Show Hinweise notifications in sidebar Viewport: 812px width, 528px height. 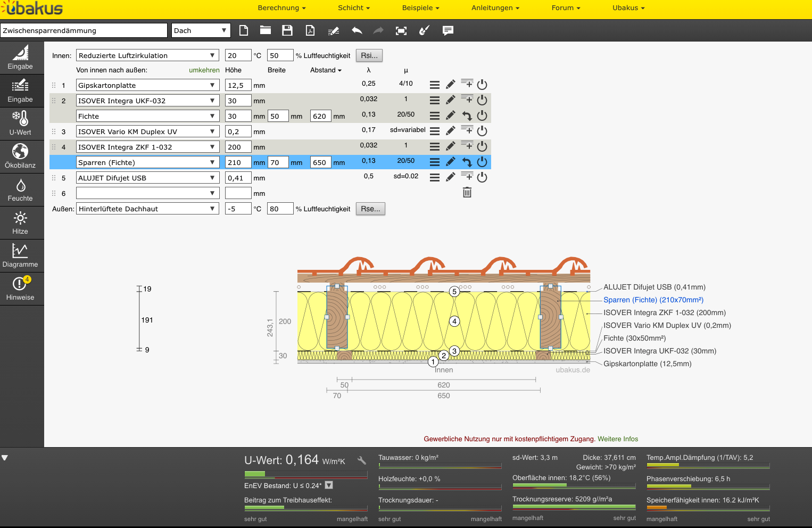[x=20, y=288]
